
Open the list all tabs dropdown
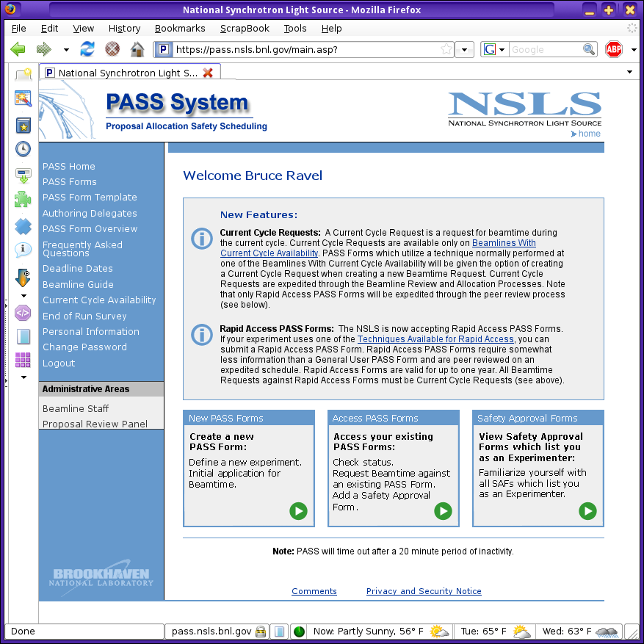coord(629,72)
